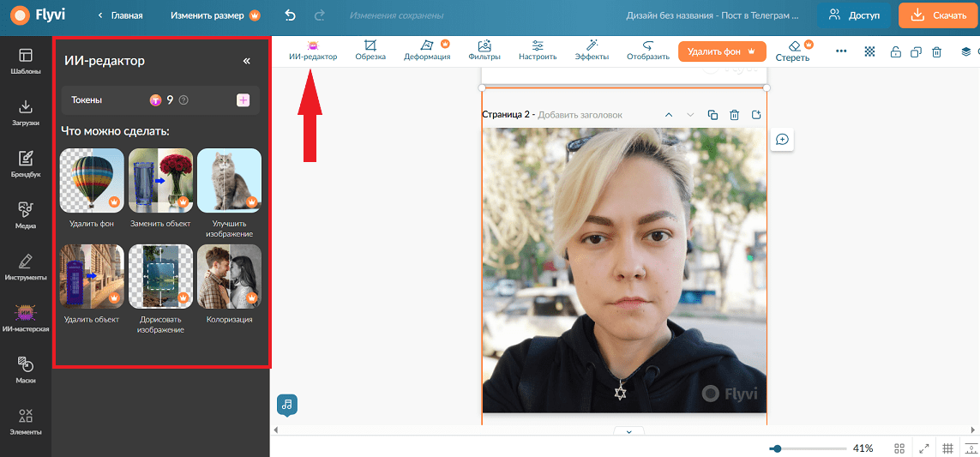Select the Обрезка crop tool
Image resolution: width=980 pixels, height=457 pixels.
point(370,51)
